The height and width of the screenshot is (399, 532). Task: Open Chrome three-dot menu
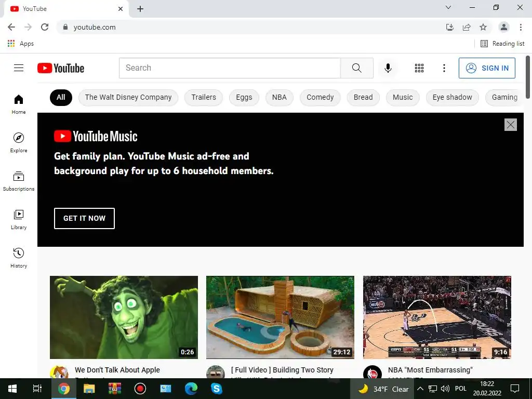pos(521,27)
